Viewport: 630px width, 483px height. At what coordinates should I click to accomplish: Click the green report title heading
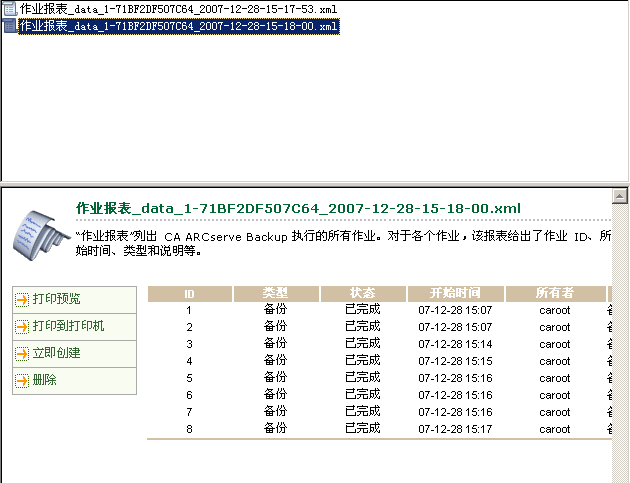coord(298,209)
